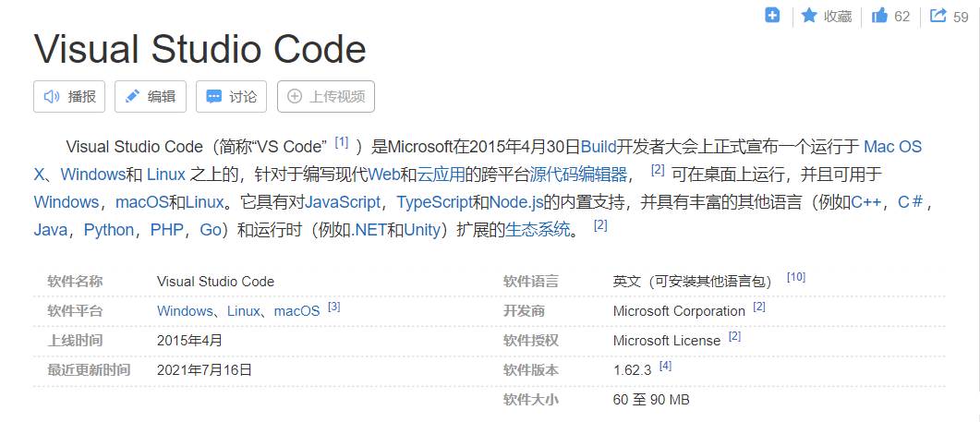Open the Python link
This screenshot has width=980, height=422.
pyautogui.click(x=109, y=229)
